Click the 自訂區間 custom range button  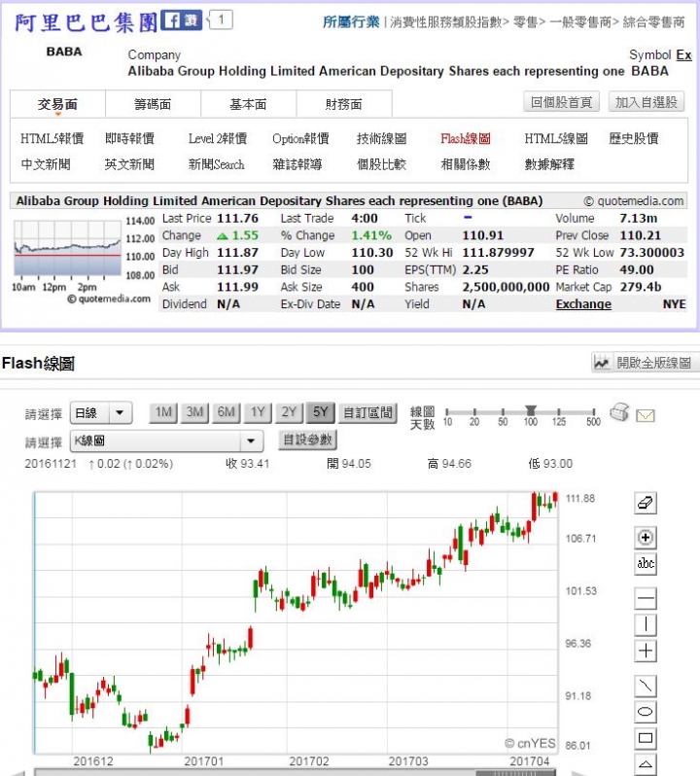point(367,412)
